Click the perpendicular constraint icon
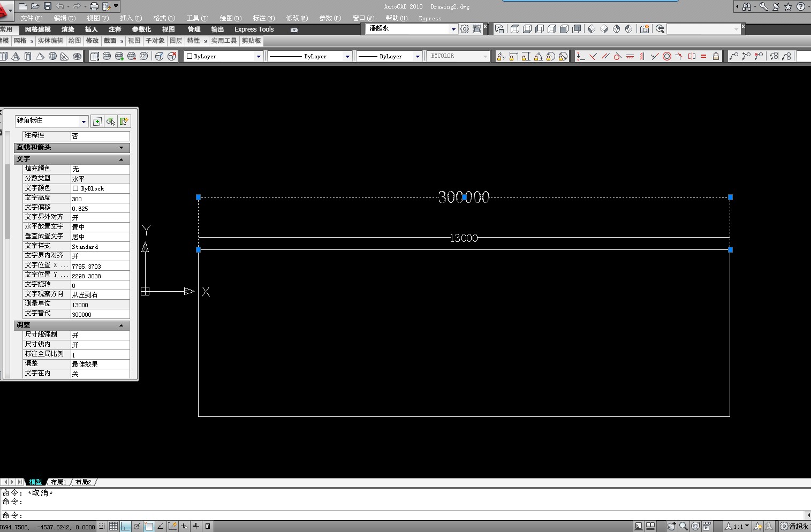The image size is (811, 532). tap(593, 56)
